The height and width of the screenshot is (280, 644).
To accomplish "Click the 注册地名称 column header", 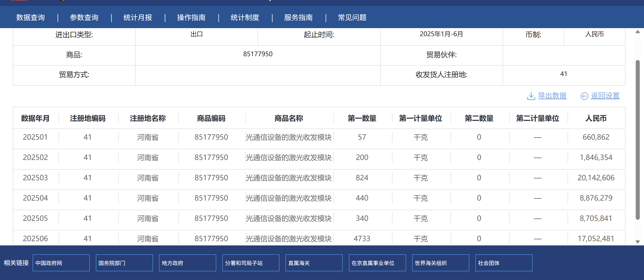I will (148, 118).
